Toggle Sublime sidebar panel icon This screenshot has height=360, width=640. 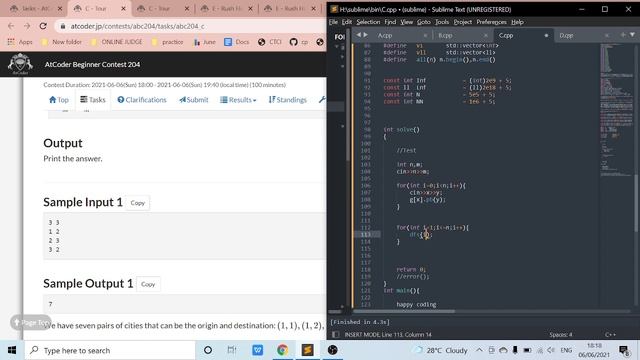coord(336,335)
